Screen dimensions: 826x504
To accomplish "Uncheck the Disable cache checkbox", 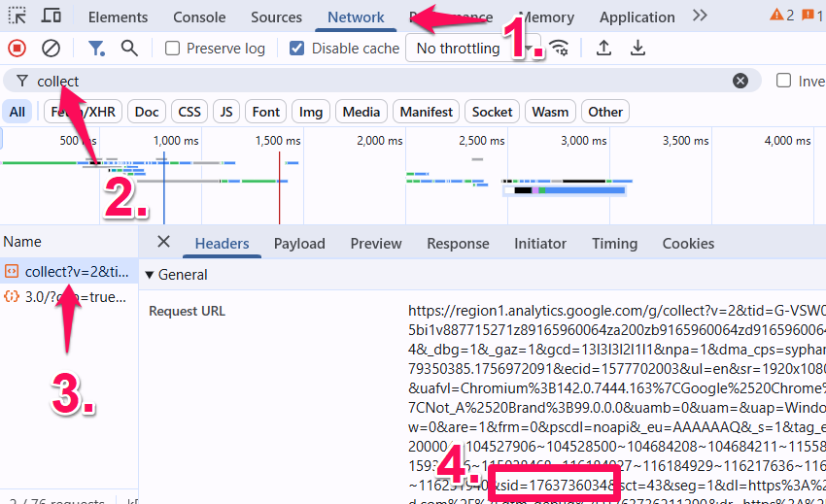I will (x=298, y=49).
